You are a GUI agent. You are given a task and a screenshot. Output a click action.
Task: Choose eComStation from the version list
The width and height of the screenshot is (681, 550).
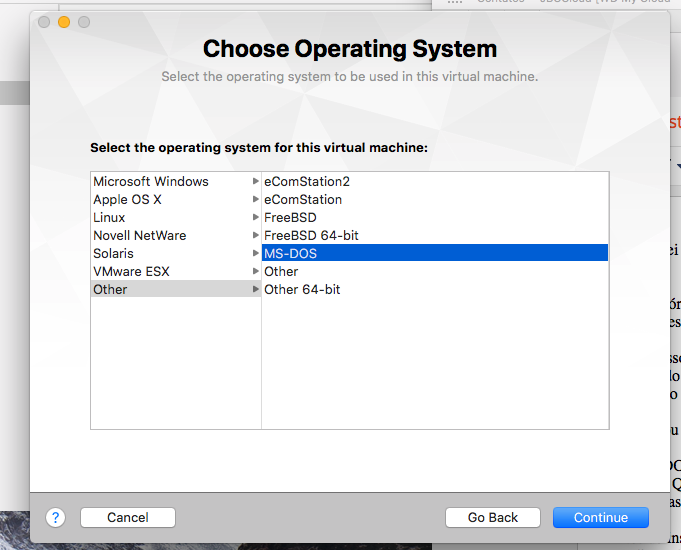[x=303, y=200]
